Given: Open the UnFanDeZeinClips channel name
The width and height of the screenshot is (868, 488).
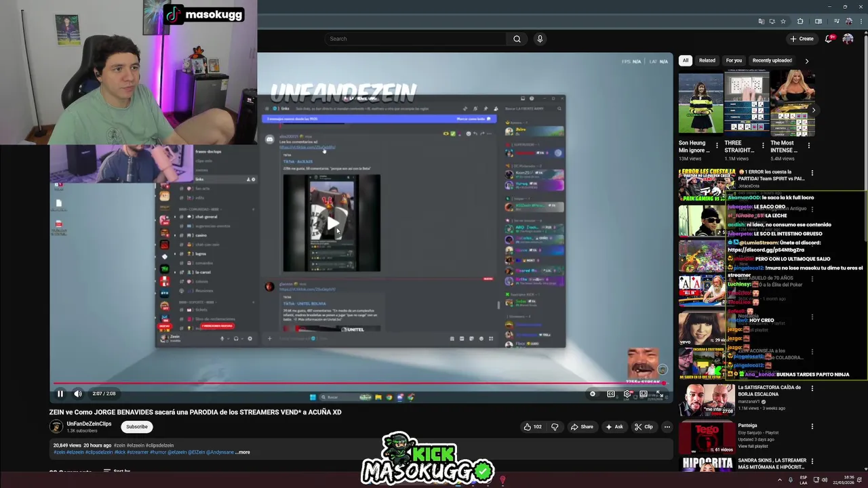Looking at the screenshot, I should [x=89, y=424].
